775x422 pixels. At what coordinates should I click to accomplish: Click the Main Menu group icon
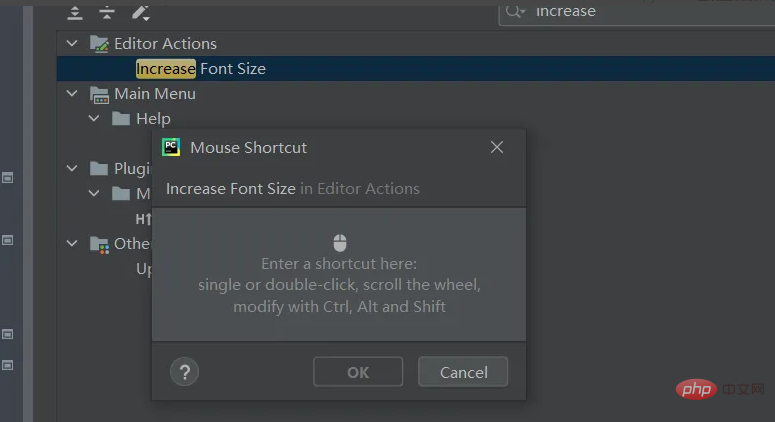99,94
